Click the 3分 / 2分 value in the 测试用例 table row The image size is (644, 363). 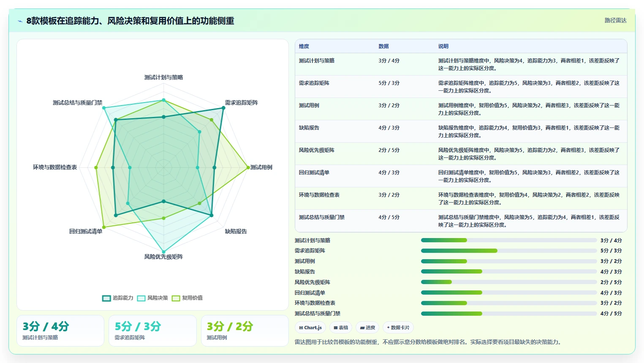pos(389,106)
